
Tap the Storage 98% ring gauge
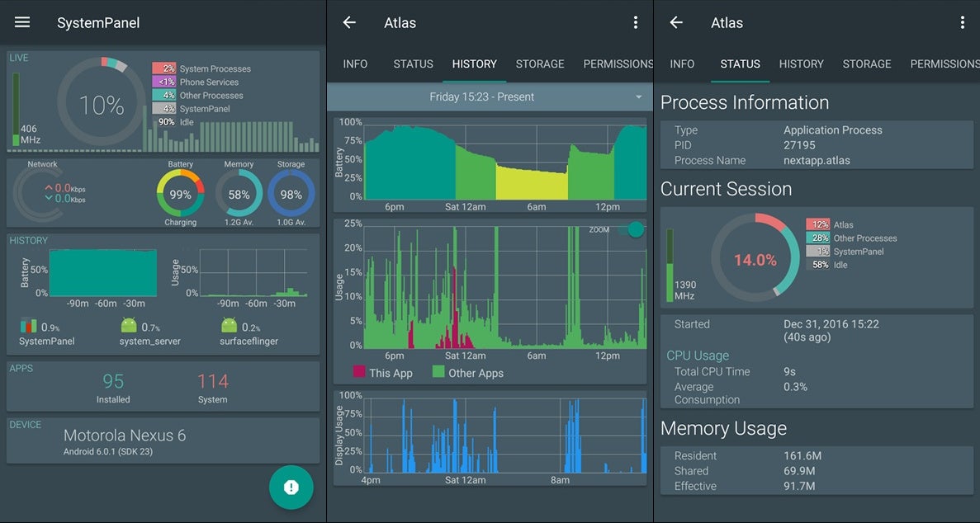[x=291, y=194]
